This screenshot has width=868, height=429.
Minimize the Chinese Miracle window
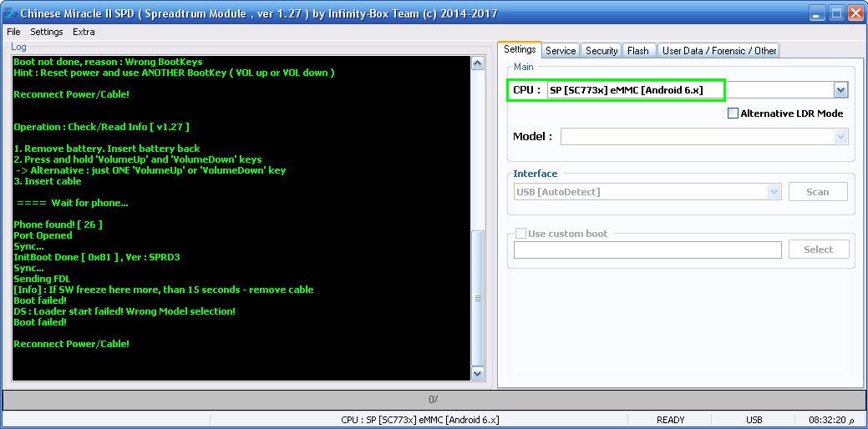coord(818,14)
